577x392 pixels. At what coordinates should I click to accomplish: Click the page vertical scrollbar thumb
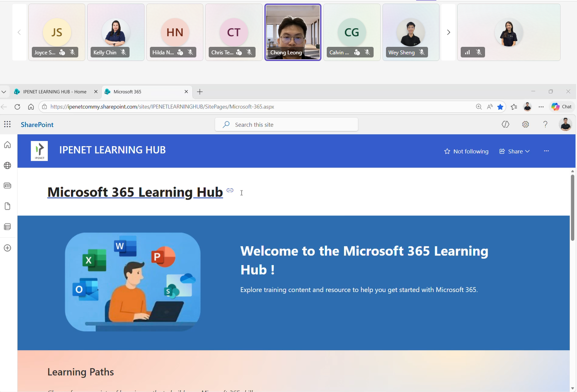(573, 207)
